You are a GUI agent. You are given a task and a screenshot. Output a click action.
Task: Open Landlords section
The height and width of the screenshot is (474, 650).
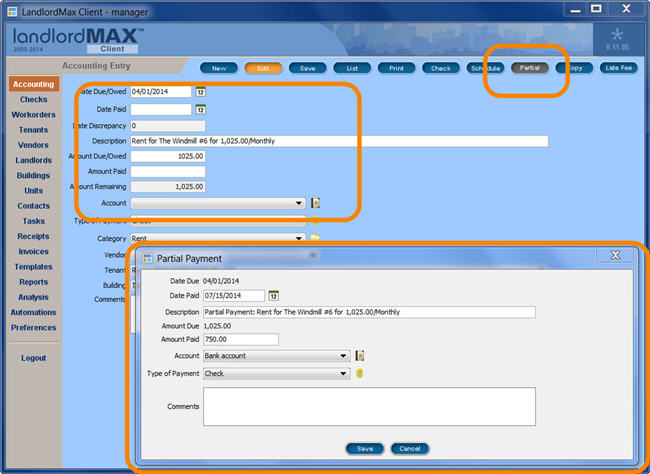pyautogui.click(x=34, y=160)
